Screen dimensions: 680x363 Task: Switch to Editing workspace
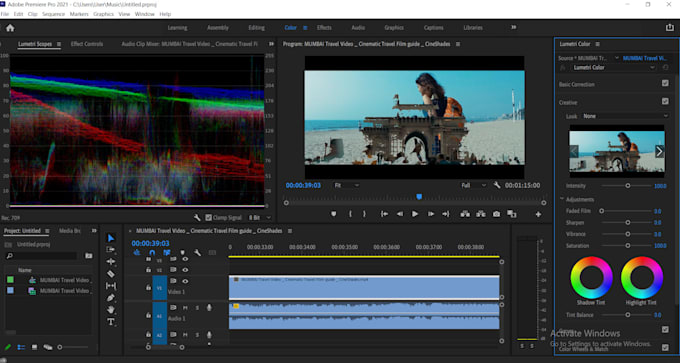coord(256,28)
